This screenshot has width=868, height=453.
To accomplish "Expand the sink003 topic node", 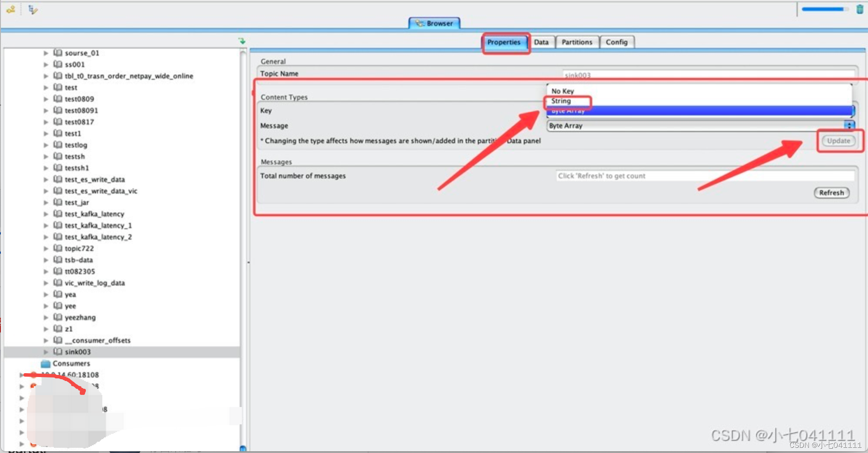I will coord(46,352).
